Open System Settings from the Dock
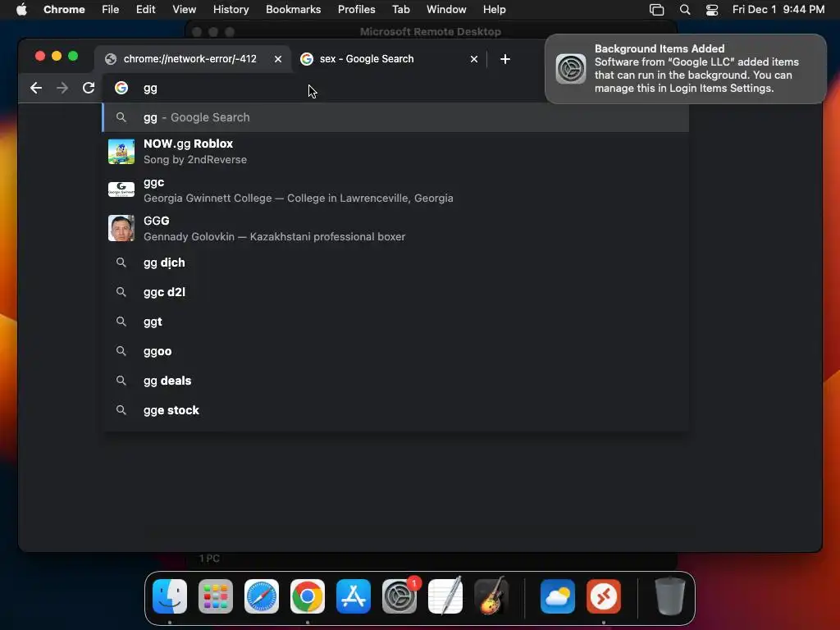This screenshot has height=630, width=840. pos(399,596)
